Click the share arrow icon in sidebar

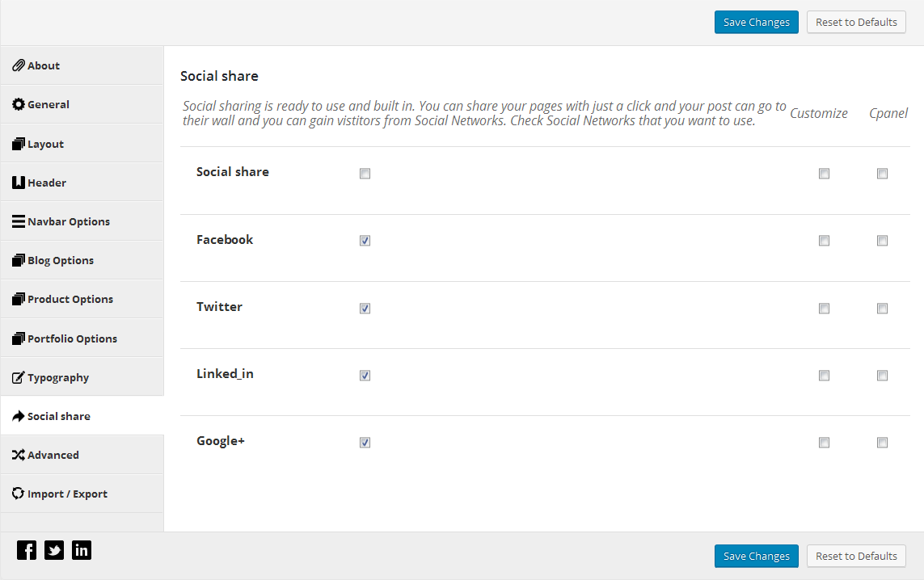pos(19,416)
